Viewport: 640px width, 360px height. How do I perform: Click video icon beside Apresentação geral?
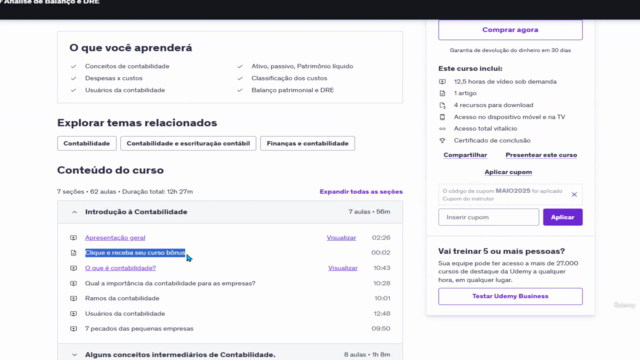click(x=73, y=238)
